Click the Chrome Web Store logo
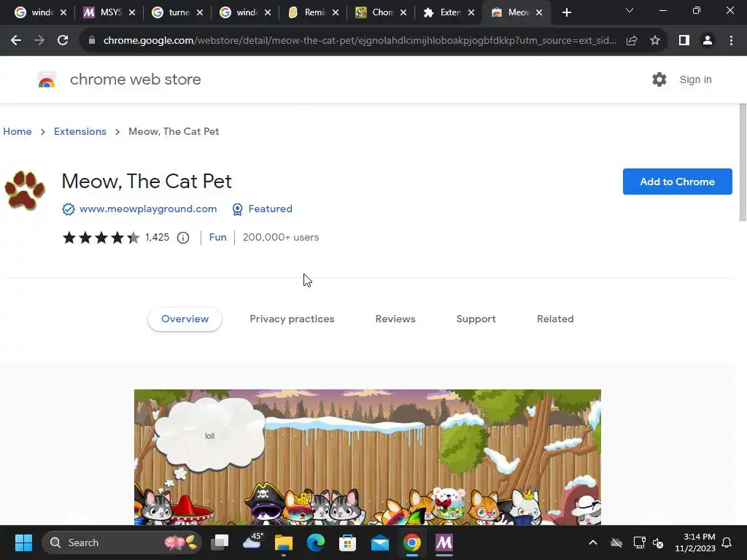Viewport: 747px width, 560px height. coord(47,79)
